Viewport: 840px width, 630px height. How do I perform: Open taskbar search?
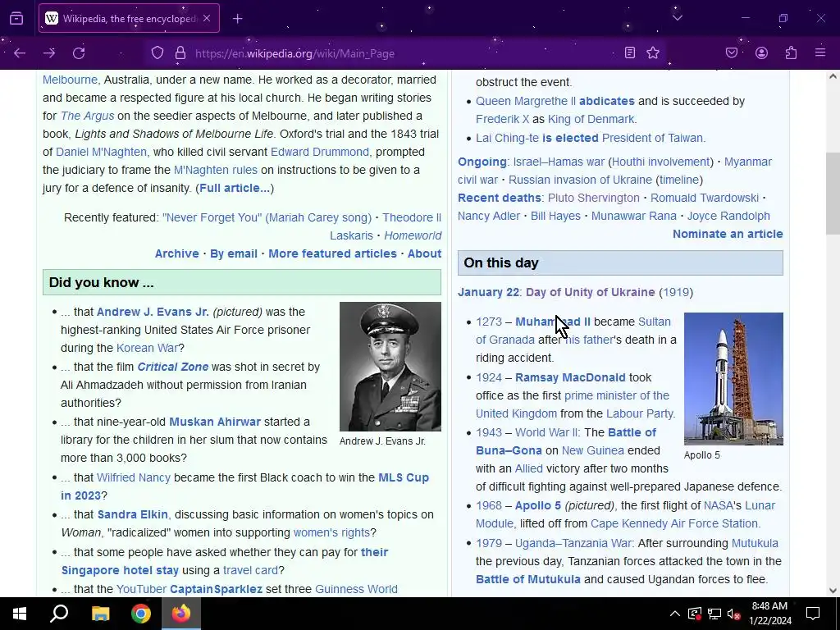59,614
